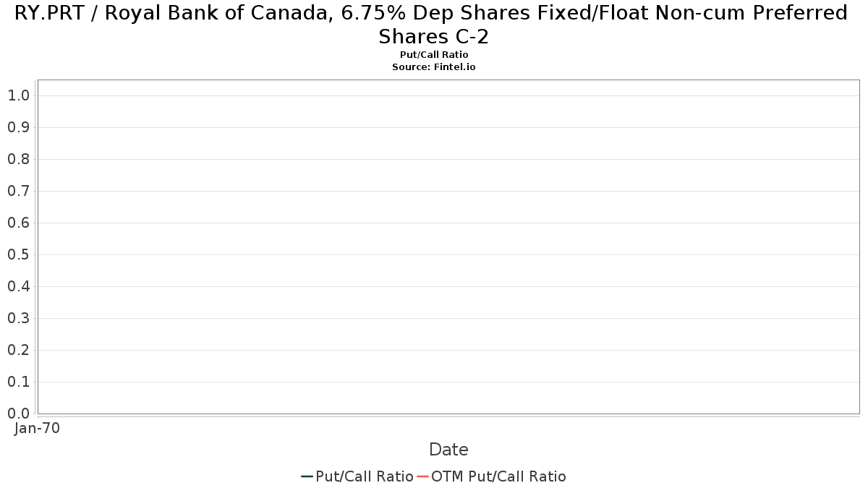Click the 0.6 y-axis tick label
The width and height of the screenshot is (868, 488).
point(18,223)
